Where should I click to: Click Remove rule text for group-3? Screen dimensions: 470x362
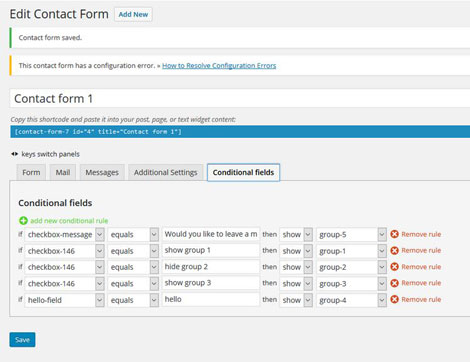421,283
